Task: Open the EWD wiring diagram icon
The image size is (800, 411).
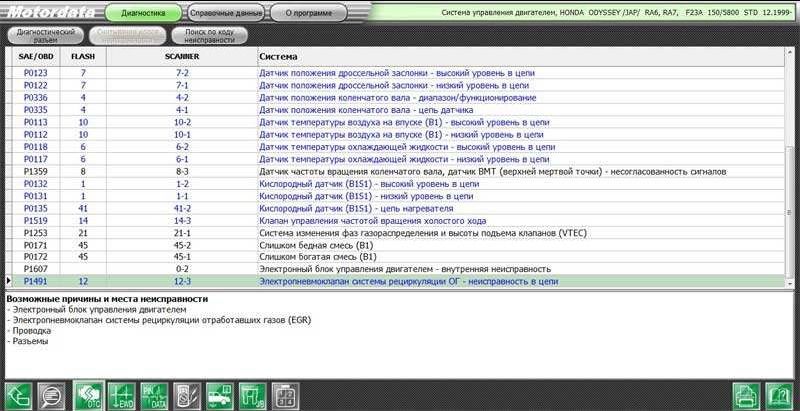Action: point(122,396)
